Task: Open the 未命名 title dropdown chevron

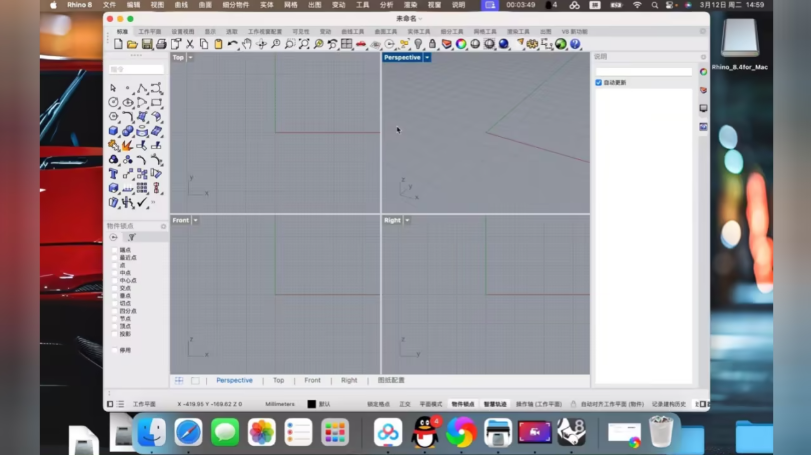Action: 420,19
